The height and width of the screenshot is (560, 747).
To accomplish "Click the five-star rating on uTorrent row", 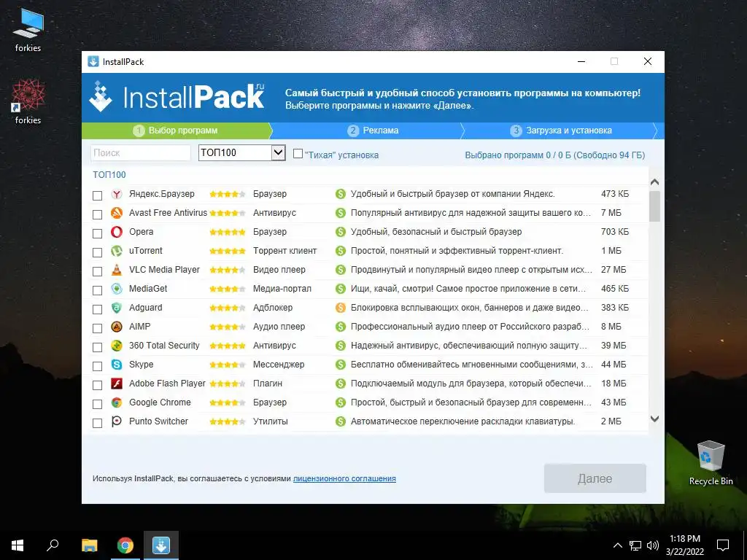I will tap(228, 251).
